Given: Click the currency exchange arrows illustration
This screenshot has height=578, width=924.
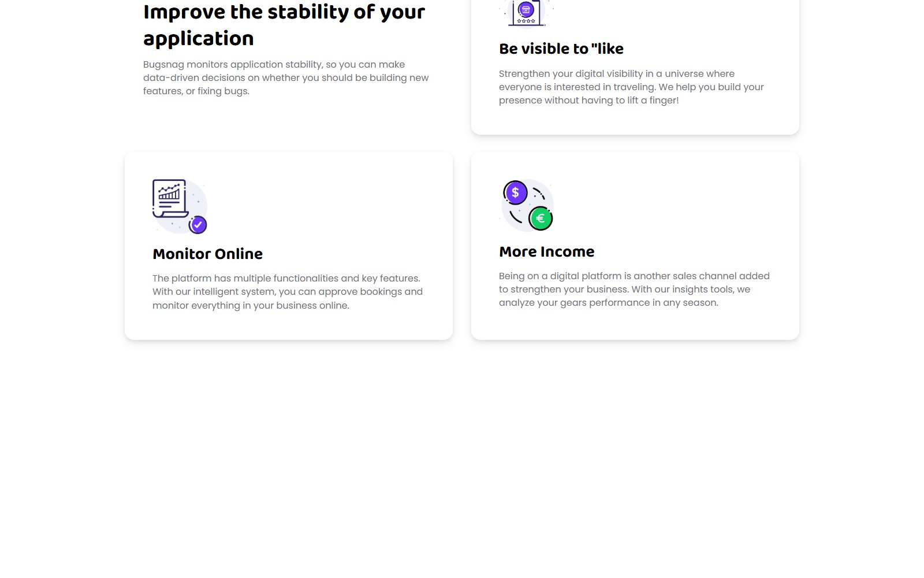Looking at the screenshot, I should pyautogui.click(x=527, y=205).
